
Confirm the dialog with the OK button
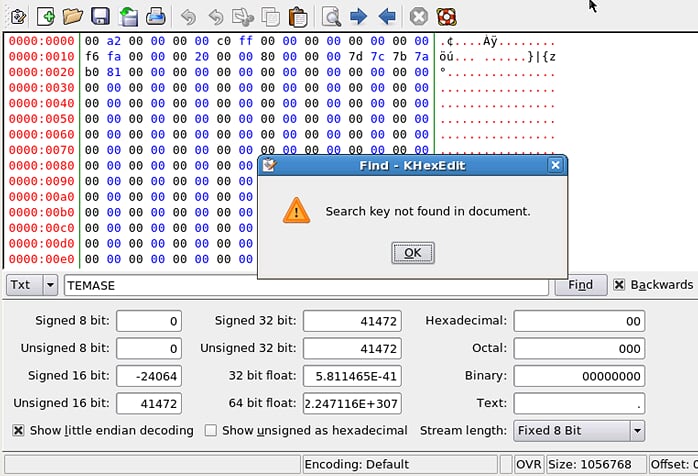tap(413, 253)
